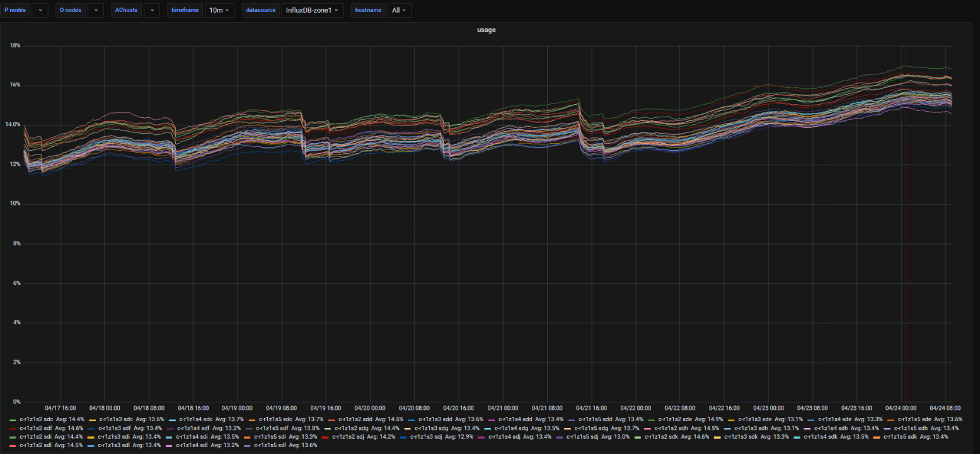Click the c-r1z1s2 sdl legend color marker
Image resolution: width=980 pixels, height=454 pixels.
[x=13, y=445]
